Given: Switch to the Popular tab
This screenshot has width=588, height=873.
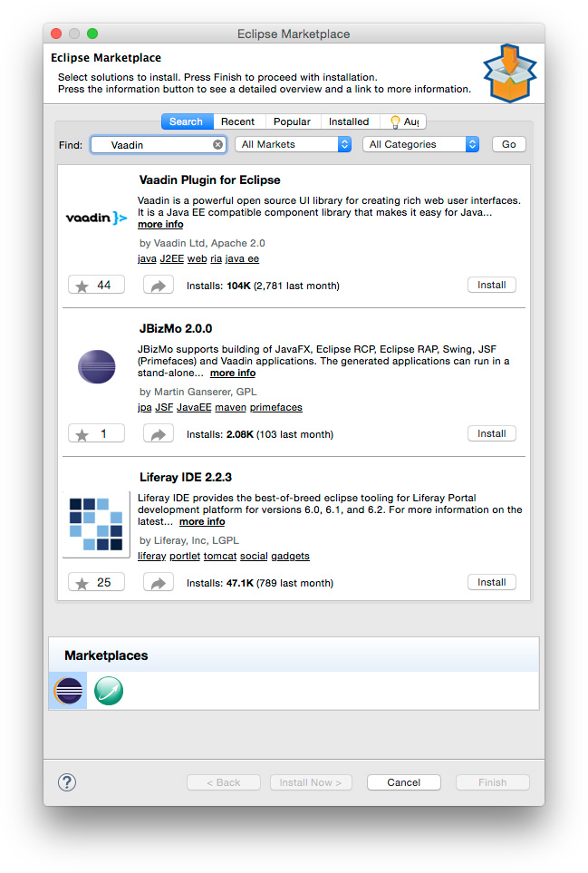Looking at the screenshot, I should click(292, 121).
